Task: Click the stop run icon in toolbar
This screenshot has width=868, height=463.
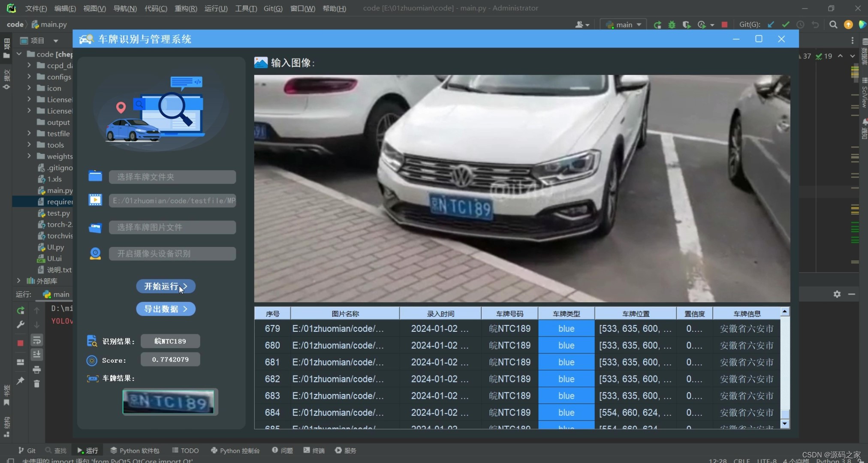Action: (x=724, y=25)
